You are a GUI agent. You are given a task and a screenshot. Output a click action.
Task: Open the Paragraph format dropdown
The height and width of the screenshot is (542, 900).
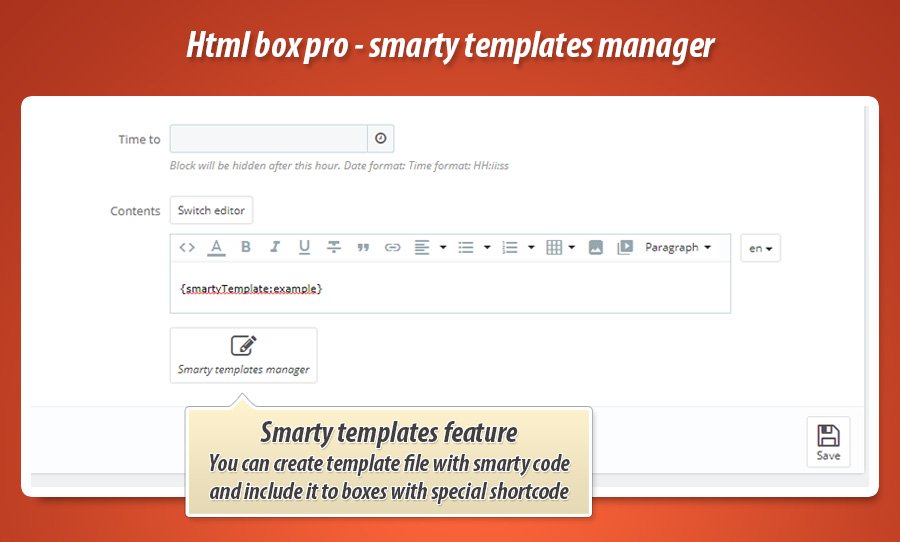tap(678, 247)
